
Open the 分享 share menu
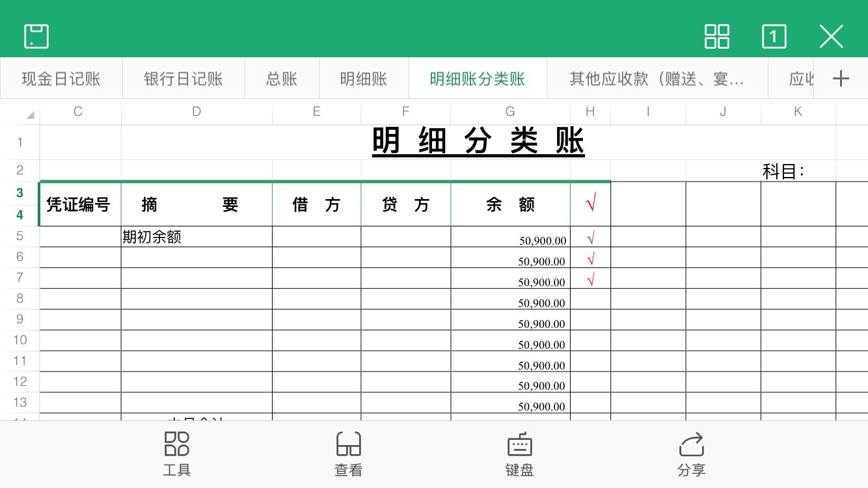(x=691, y=454)
